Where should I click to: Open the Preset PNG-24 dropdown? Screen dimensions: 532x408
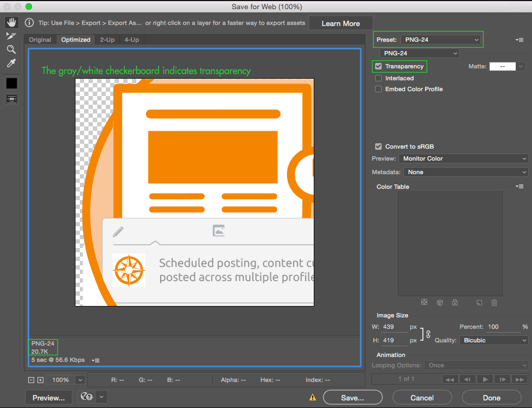(441, 40)
